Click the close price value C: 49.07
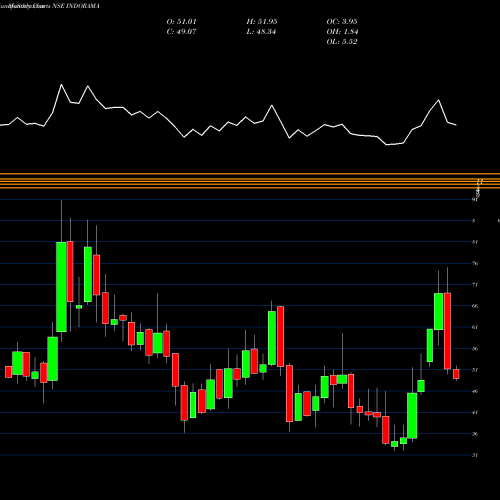This screenshot has height=500, width=500. [x=182, y=32]
